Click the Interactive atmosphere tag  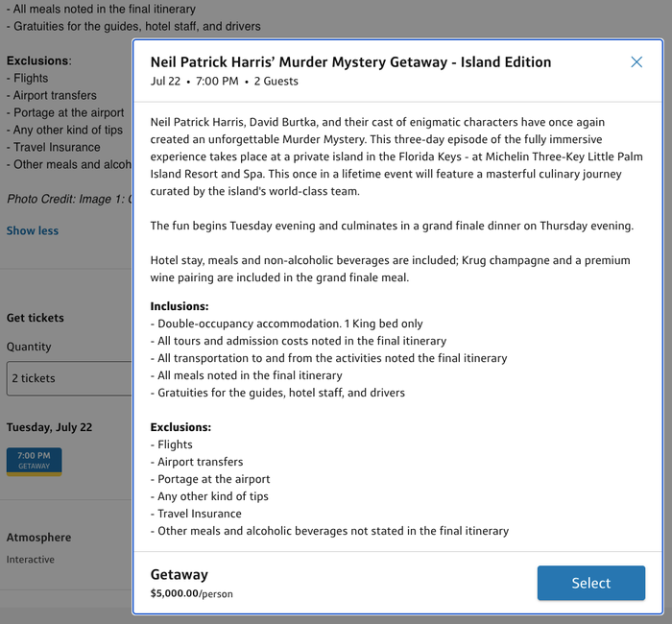pyautogui.click(x=31, y=560)
